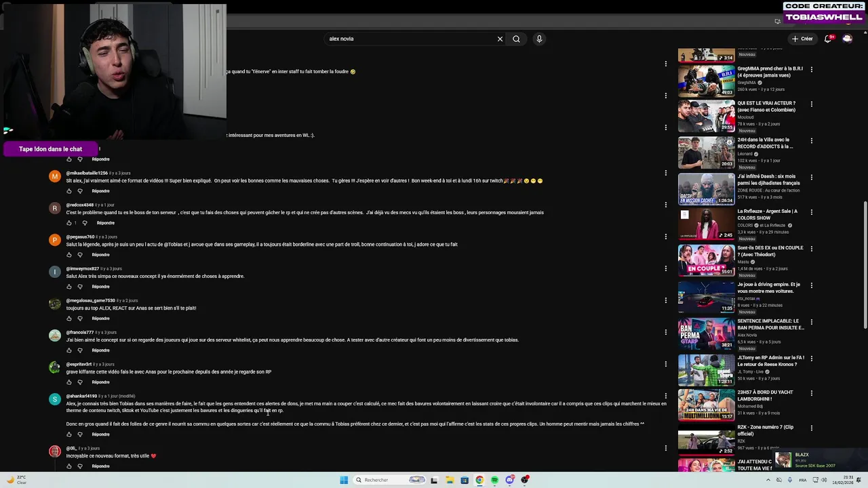868x488 pixels.
Task: Open options menu for @francois777's comment
Action: point(665,332)
